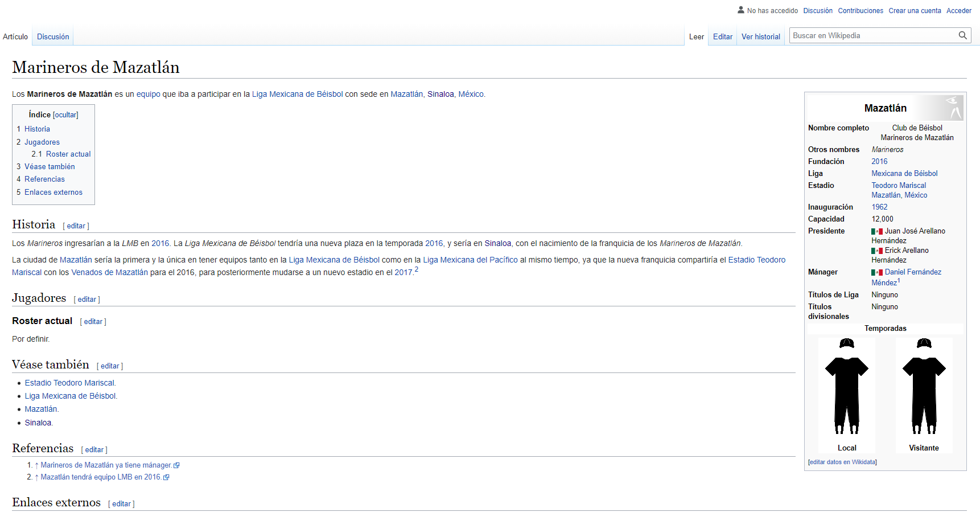The image size is (980, 512).
Task: Click Capacidad value 12,000
Action: [882, 219]
